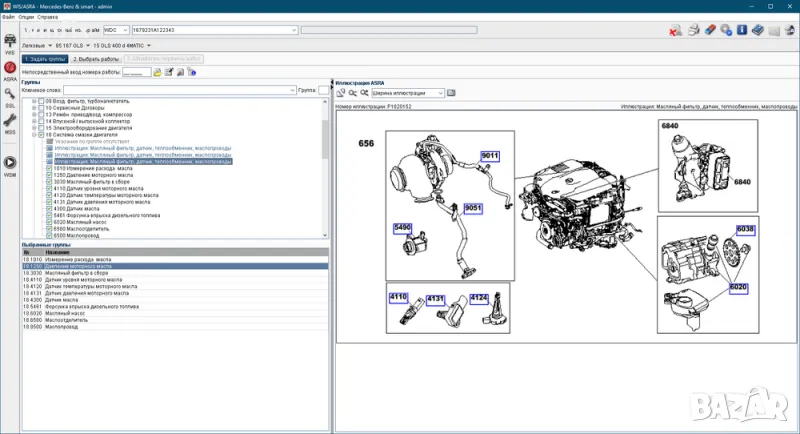Click the zoom-out magnifier above the illustration
Screen dimensions: 800x434
coord(352,93)
